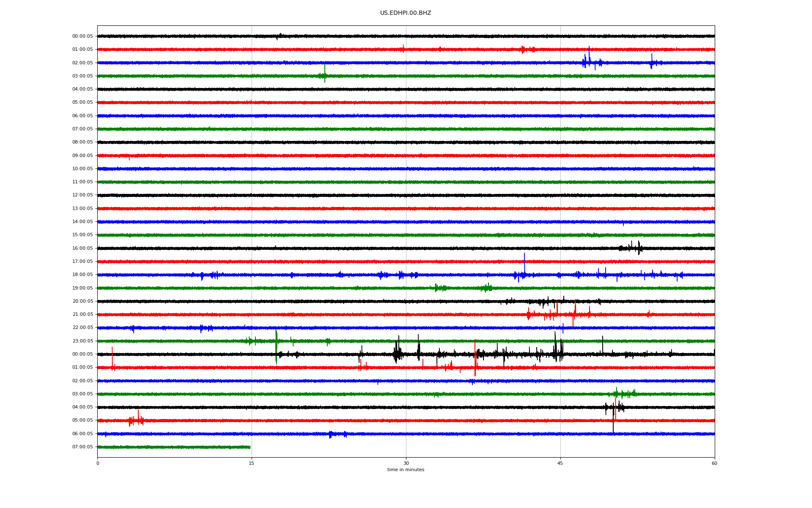Image resolution: width=812 pixels, height=508 pixels.
Task: Select the 12:00:05 row time label
Action: (x=82, y=195)
